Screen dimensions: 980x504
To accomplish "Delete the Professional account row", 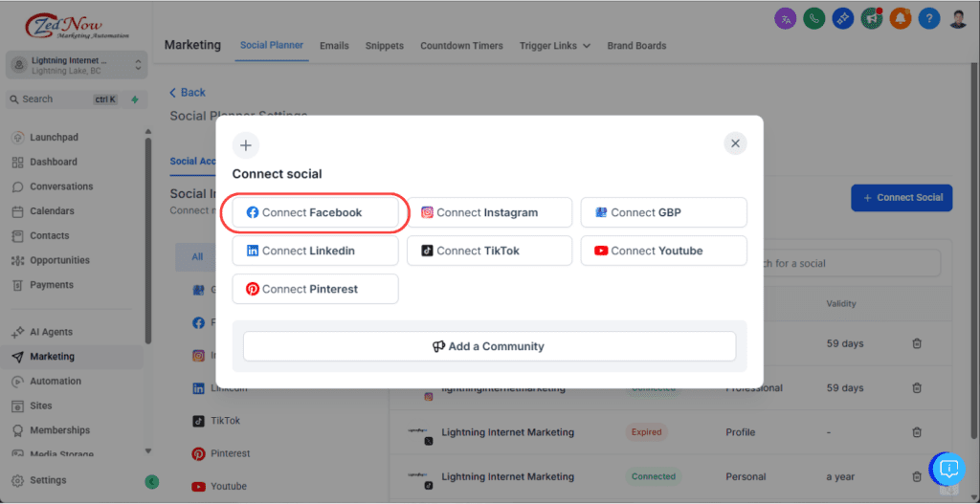I will coord(917,388).
